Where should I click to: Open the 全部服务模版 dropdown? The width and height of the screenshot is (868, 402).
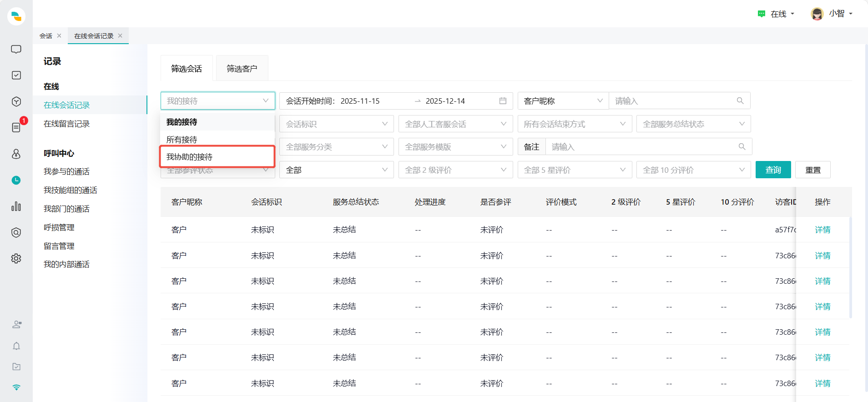[x=455, y=147]
